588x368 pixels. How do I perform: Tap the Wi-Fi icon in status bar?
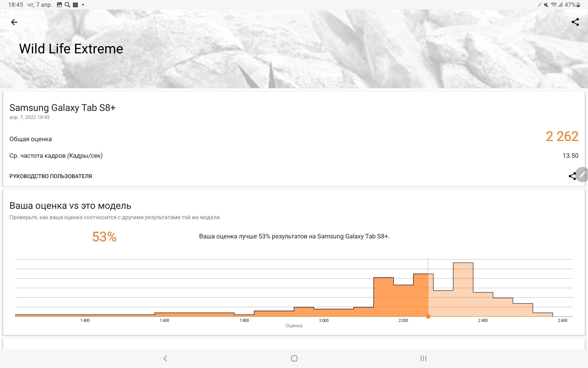tap(553, 5)
